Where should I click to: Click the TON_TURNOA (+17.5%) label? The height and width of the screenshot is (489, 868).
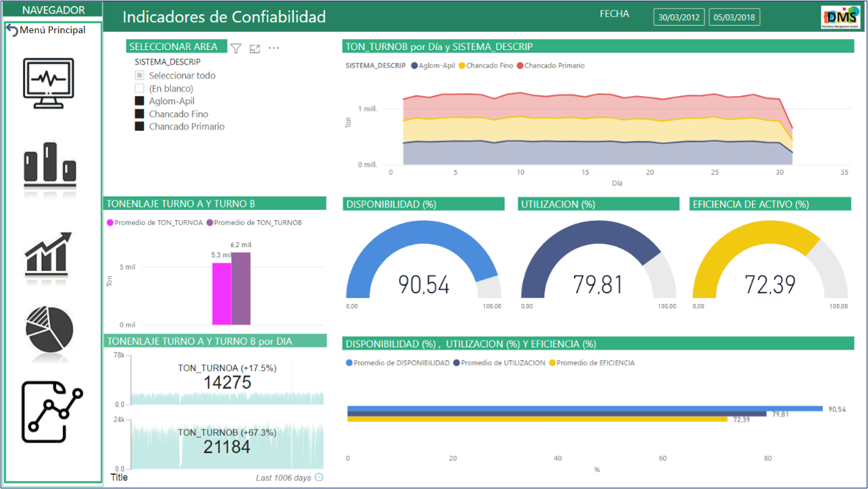tap(227, 368)
